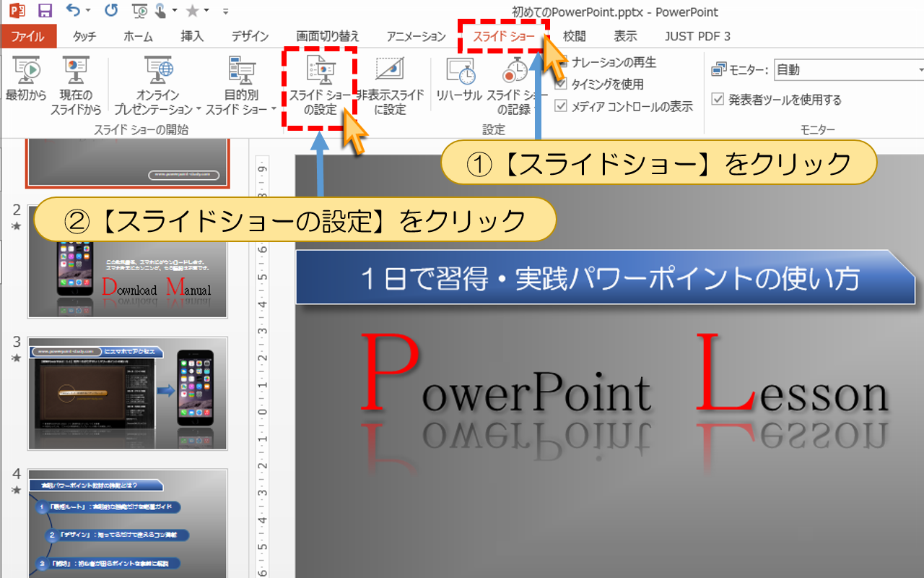Switch to the Animations tab (アニメーション)
924x578 pixels.
point(416,36)
